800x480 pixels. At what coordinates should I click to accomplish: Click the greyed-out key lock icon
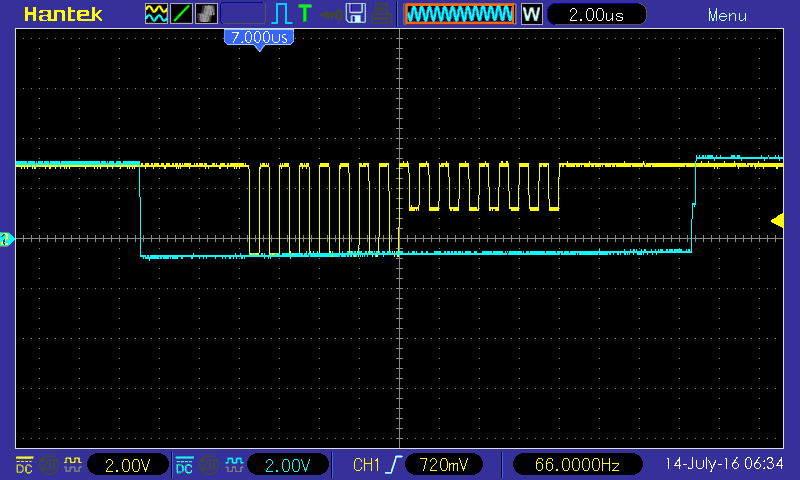(331, 15)
